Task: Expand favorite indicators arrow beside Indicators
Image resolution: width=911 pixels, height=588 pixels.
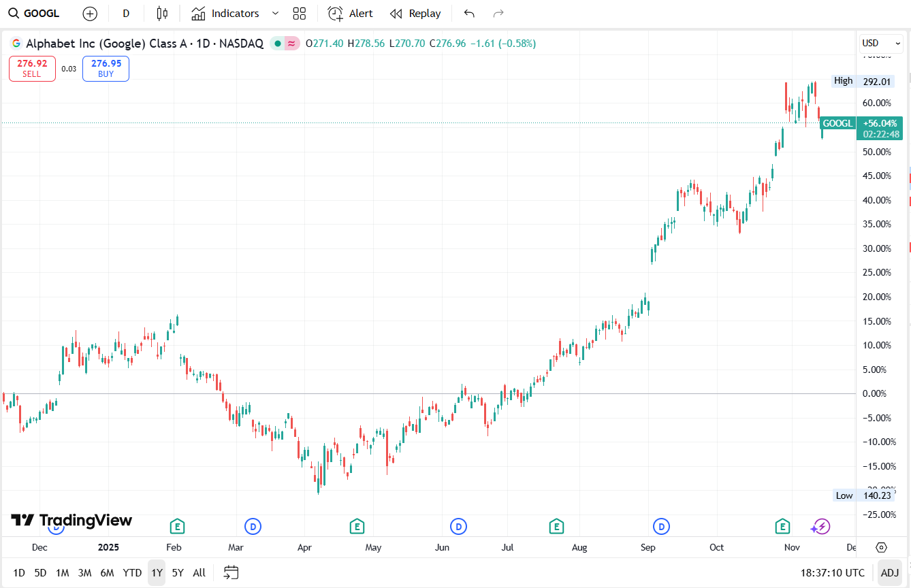Action: point(275,14)
